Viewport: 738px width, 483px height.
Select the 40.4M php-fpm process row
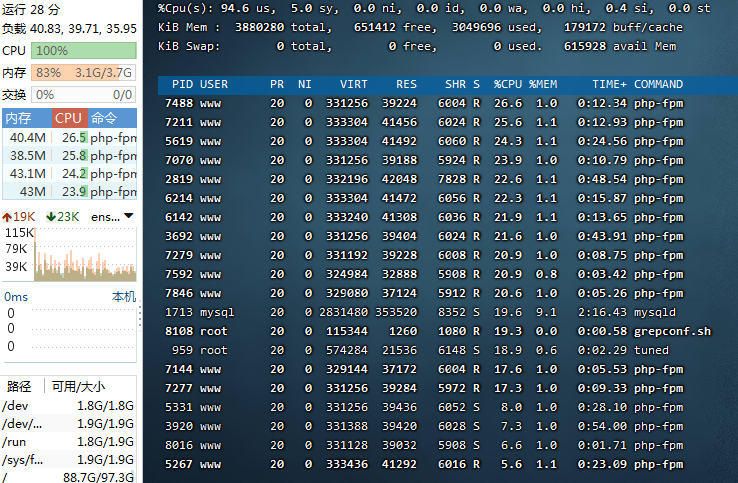pyautogui.click(x=68, y=137)
